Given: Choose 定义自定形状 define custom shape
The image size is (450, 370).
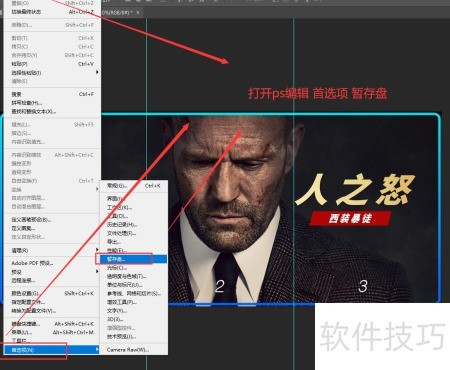Looking at the screenshot, I should click(52, 237).
